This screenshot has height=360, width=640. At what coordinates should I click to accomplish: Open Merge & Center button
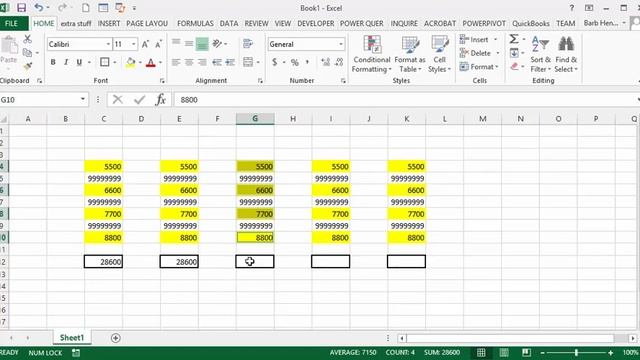pos(248,62)
